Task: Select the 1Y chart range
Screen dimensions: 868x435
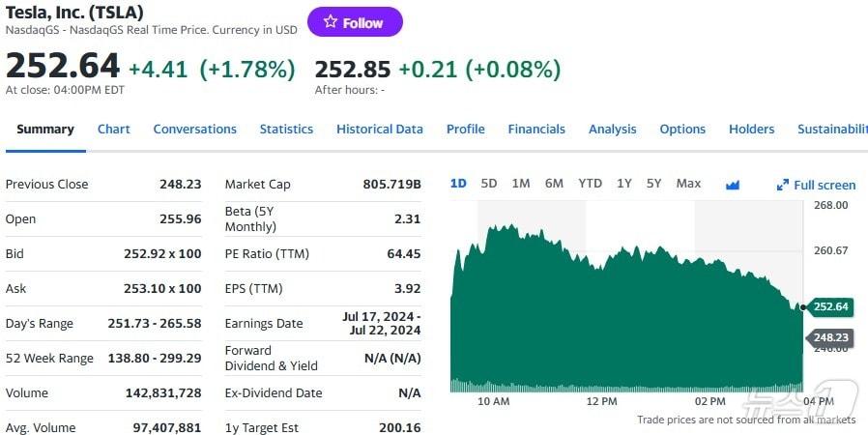Action: pyautogui.click(x=624, y=184)
